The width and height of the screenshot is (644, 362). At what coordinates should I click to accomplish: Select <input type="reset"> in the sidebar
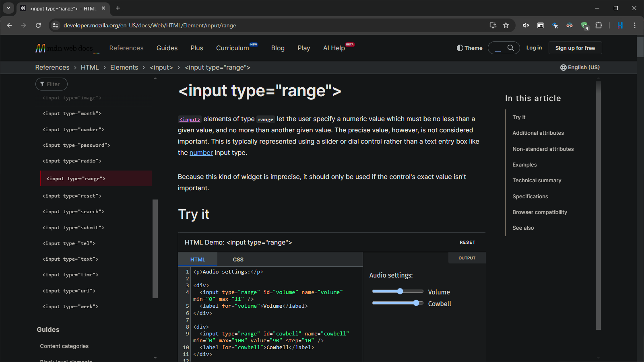click(72, 196)
